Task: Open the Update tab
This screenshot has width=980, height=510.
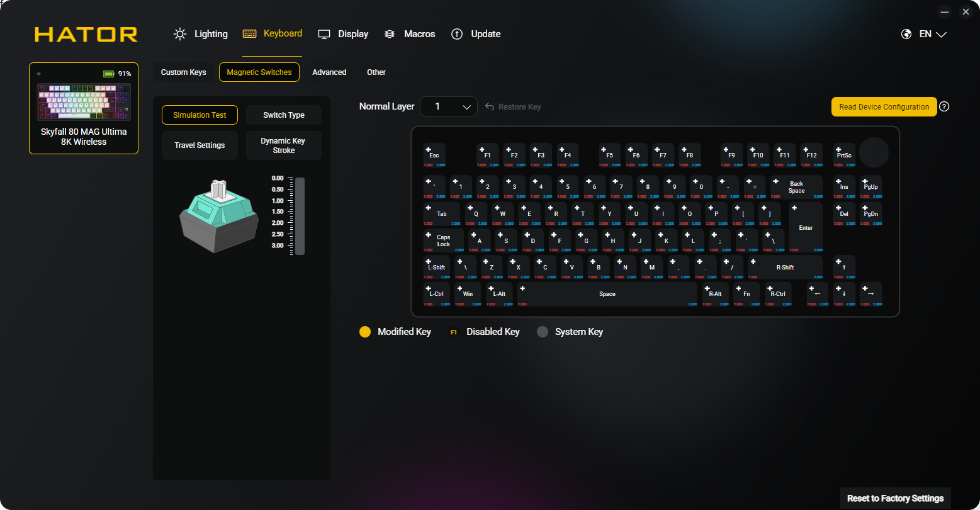Action: click(x=476, y=34)
